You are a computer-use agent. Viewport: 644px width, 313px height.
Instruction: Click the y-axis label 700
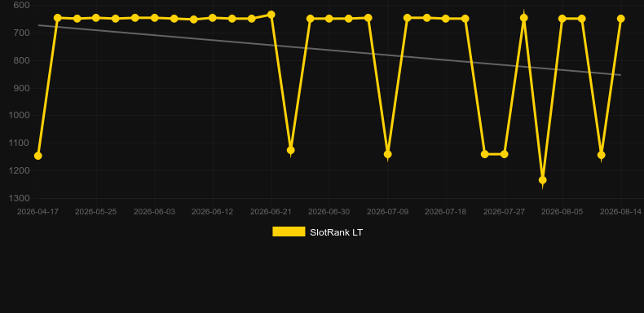pyautogui.click(x=22, y=33)
